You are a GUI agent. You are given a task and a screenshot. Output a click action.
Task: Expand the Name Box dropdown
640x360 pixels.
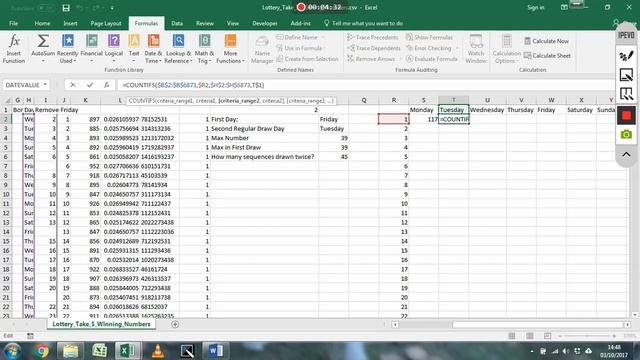pos(45,85)
